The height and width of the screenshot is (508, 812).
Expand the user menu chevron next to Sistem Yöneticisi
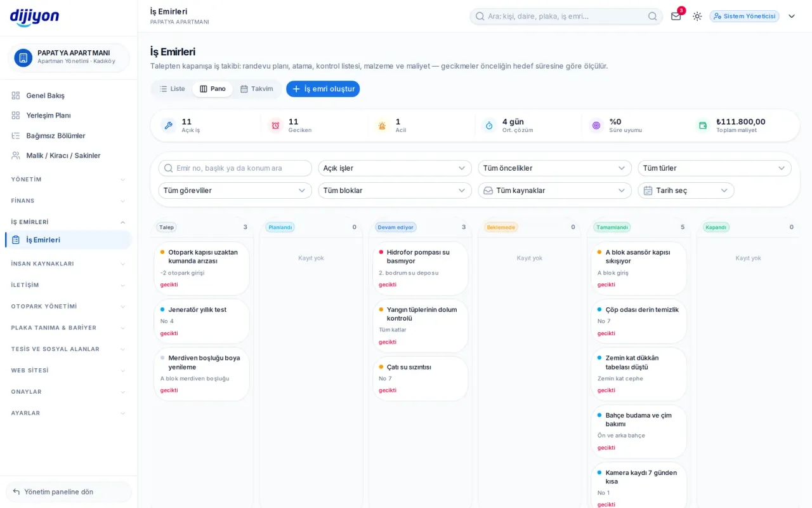[792, 17]
